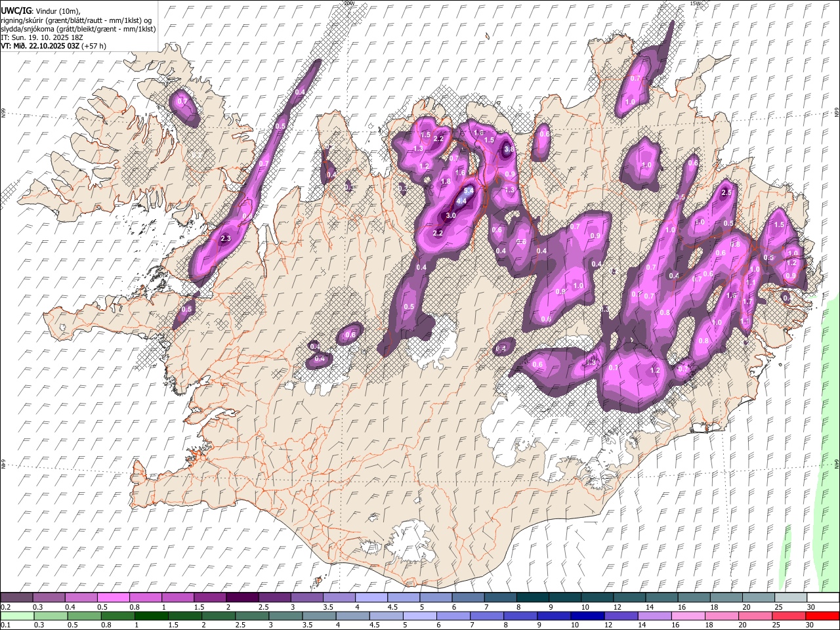
Task: Click the 'UWC/IG: Vindur (10m),' title text
Action: (41, 11)
